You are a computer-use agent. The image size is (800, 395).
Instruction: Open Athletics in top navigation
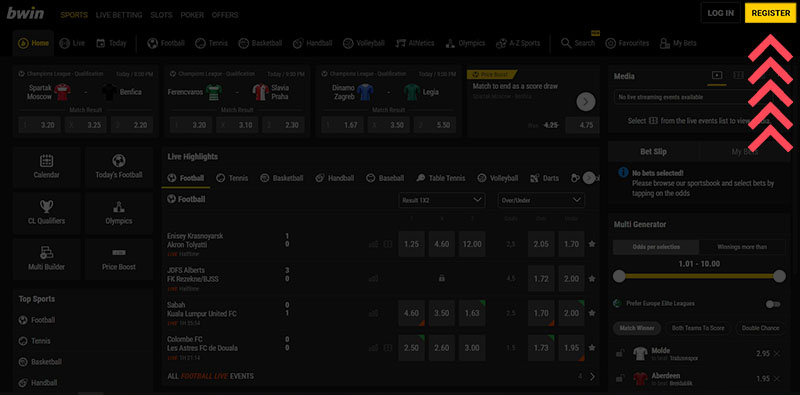pyautogui.click(x=415, y=43)
